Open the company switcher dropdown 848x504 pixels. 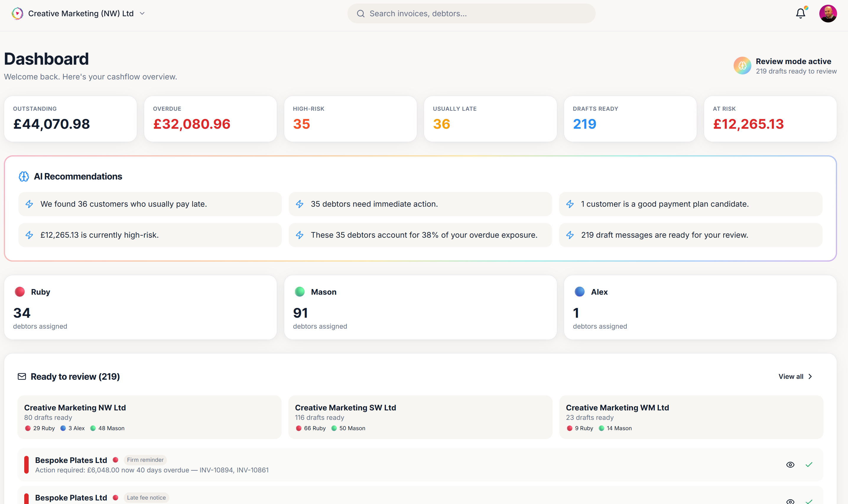coord(142,14)
